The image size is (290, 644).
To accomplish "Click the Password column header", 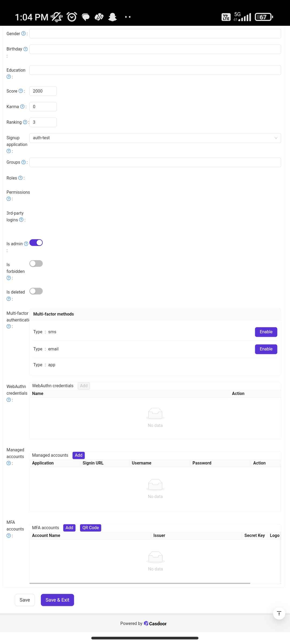I will coord(202,463).
